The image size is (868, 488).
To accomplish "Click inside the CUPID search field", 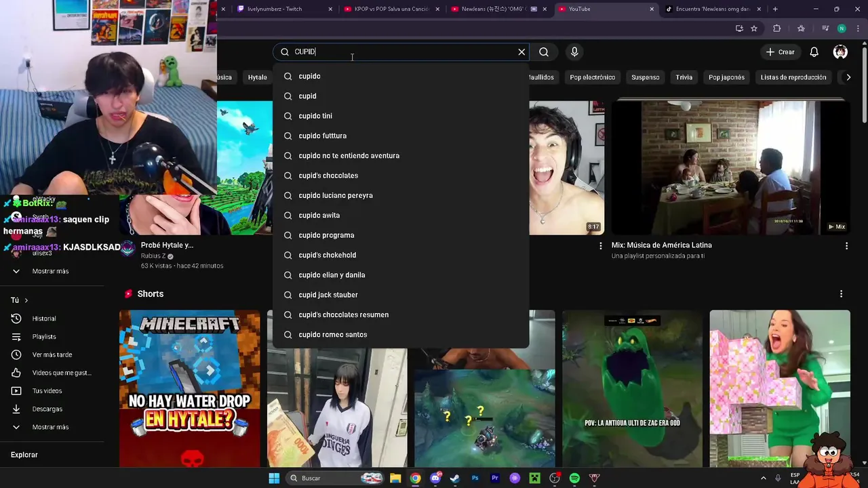I will click(x=400, y=52).
